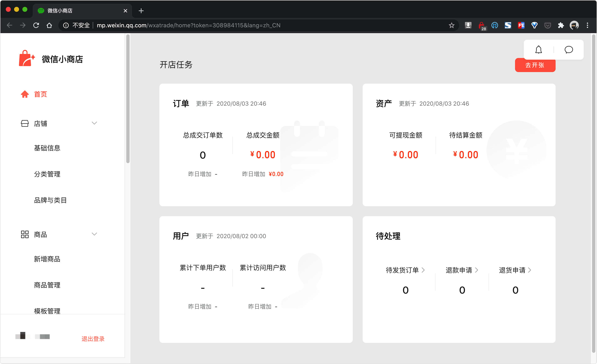Open the 退款申请 arrow link

click(x=476, y=270)
